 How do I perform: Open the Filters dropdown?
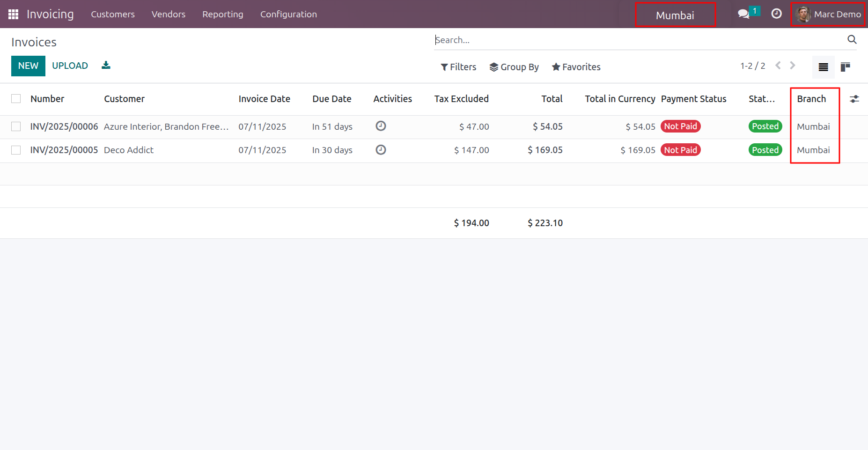tap(458, 67)
